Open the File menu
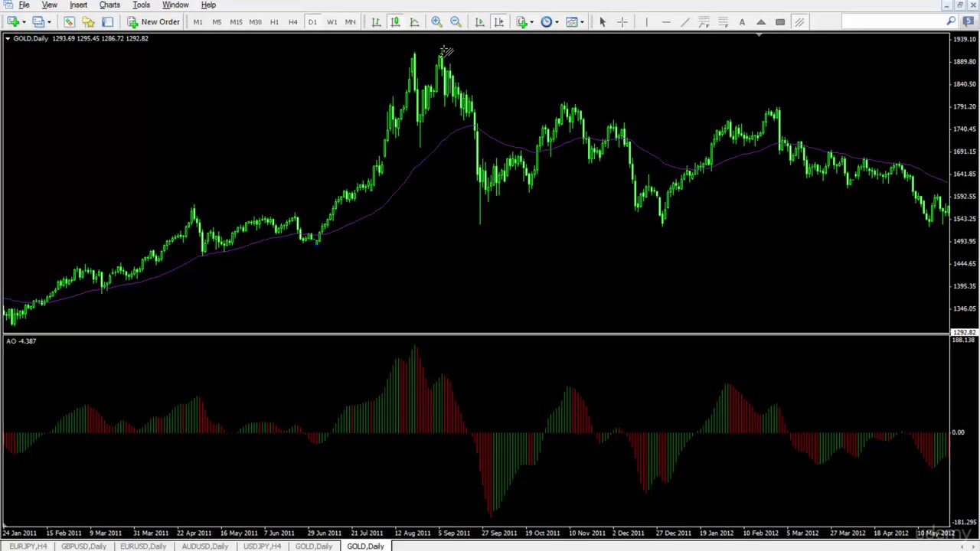Screen dimensions: 980x551 click(x=24, y=5)
